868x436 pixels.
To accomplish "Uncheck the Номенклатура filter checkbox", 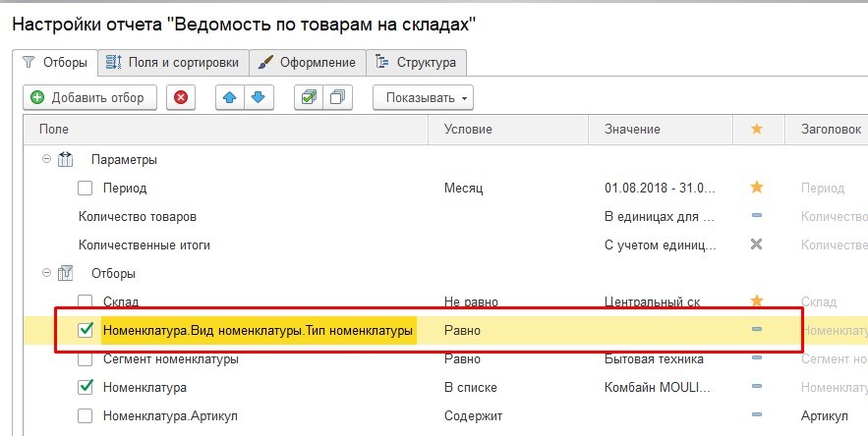I will (x=86, y=388).
